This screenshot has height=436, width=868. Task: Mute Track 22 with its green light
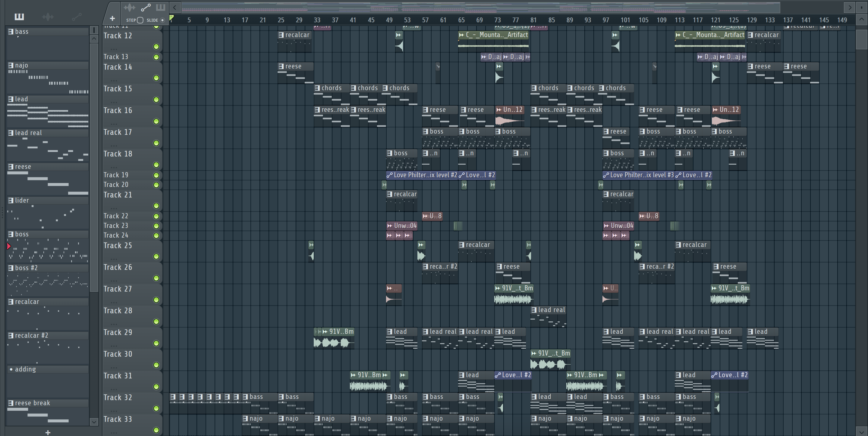coord(156,216)
